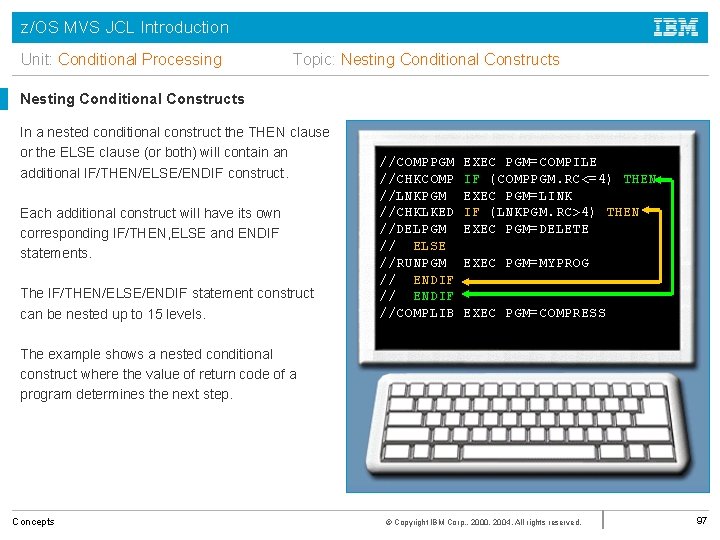This screenshot has height=540, width=720.
Task: Click the Nesting Conditional Constructs bold heading
Action: tap(132, 99)
